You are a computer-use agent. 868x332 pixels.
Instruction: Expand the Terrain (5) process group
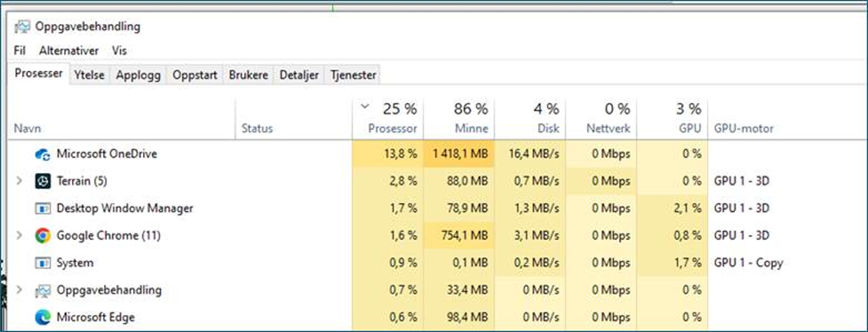(x=20, y=181)
